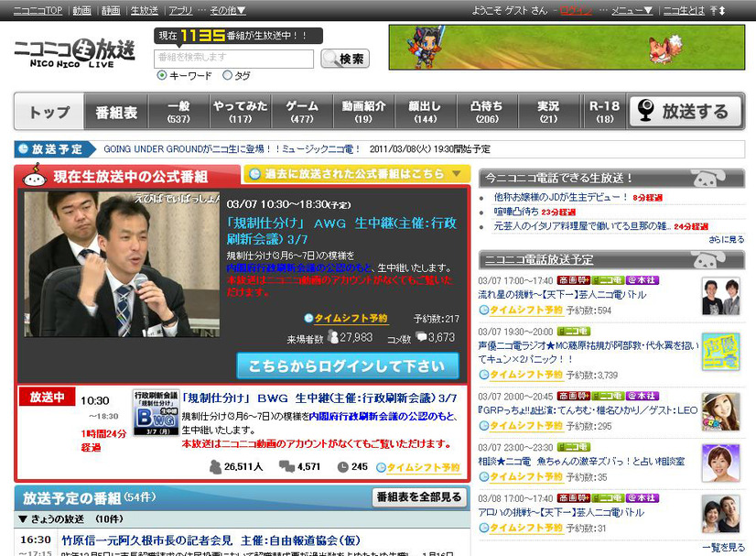Viewport: 756px width, 556px height.
Task: Select the やってみた (117) tab
Action: point(240,112)
